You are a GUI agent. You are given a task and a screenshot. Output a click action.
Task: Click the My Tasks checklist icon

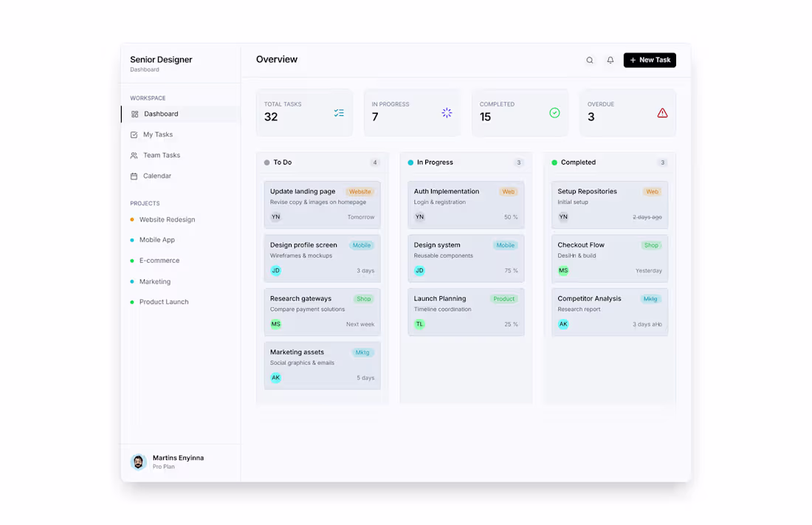(x=136, y=134)
